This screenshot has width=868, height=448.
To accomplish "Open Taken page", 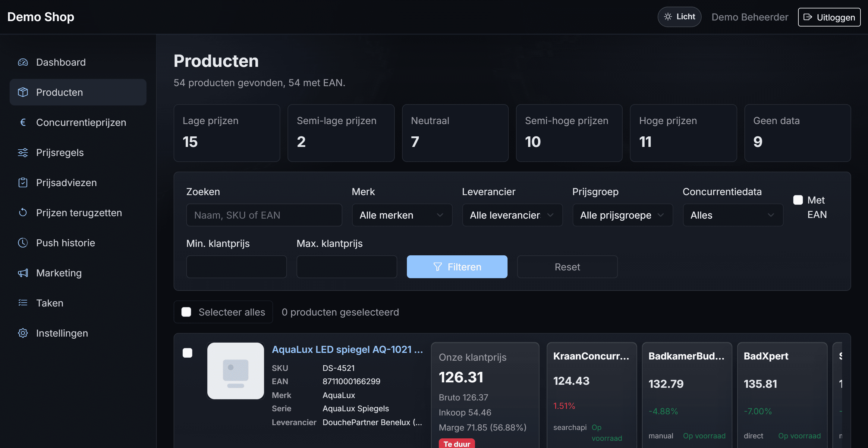I will pyautogui.click(x=78, y=303).
